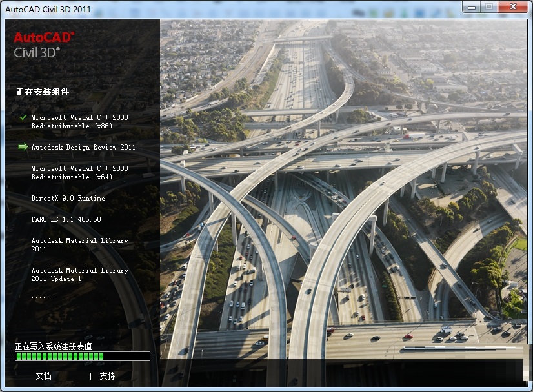Open the 支持 support link
533x392 pixels.
pyautogui.click(x=107, y=376)
